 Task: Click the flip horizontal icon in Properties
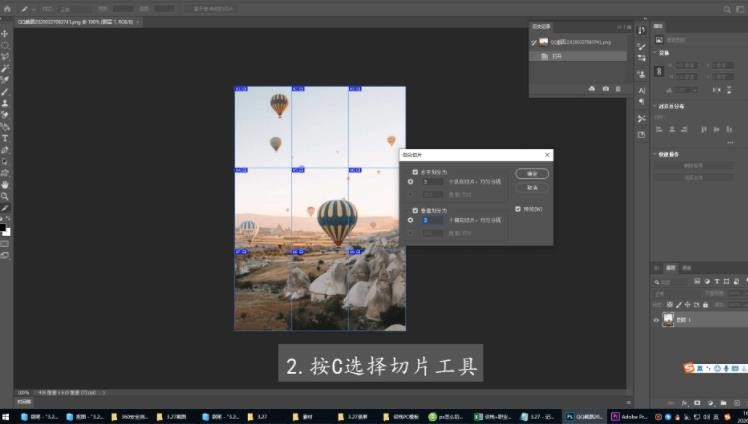[717, 90]
